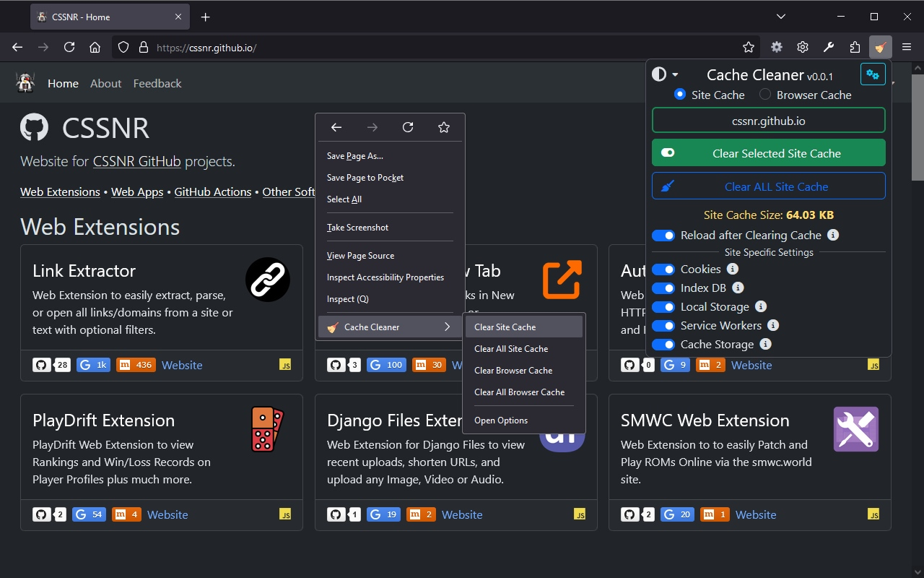Click the Cache Cleaner broom toolbar icon
924x578 pixels.
[881, 47]
